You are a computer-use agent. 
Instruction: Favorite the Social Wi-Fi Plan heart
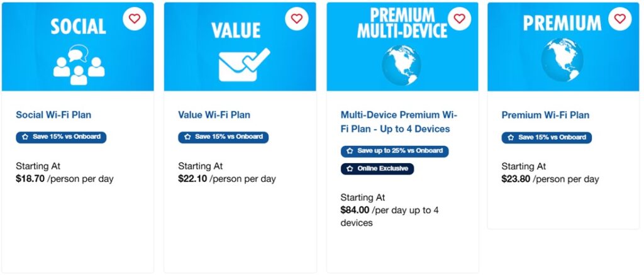pyautogui.click(x=135, y=19)
